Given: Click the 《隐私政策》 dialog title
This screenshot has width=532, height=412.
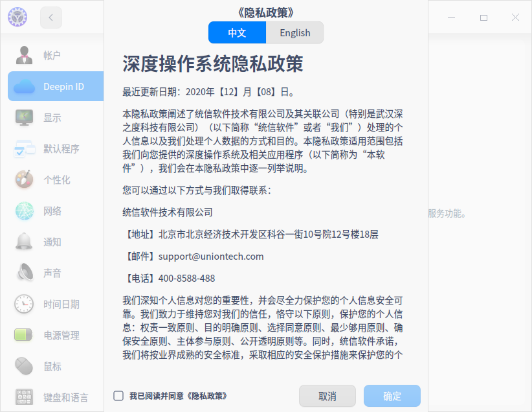Looking at the screenshot, I should [x=265, y=12].
